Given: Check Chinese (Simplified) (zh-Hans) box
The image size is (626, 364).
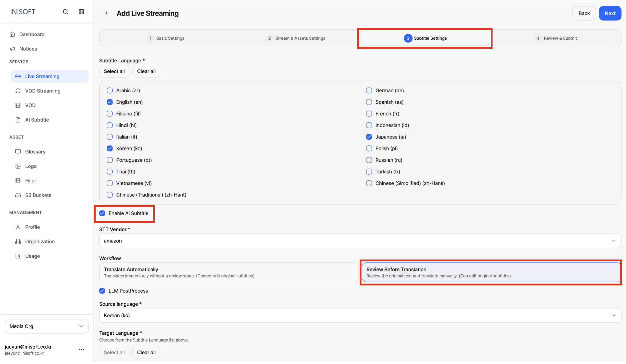Looking at the screenshot, I should [x=369, y=183].
